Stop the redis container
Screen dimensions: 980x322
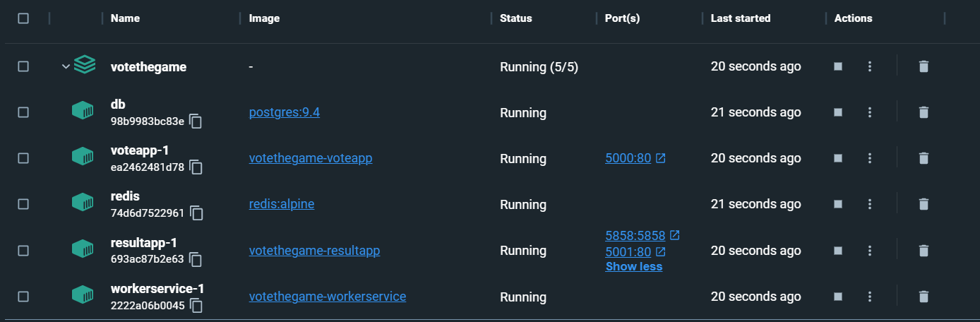click(x=838, y=204)
